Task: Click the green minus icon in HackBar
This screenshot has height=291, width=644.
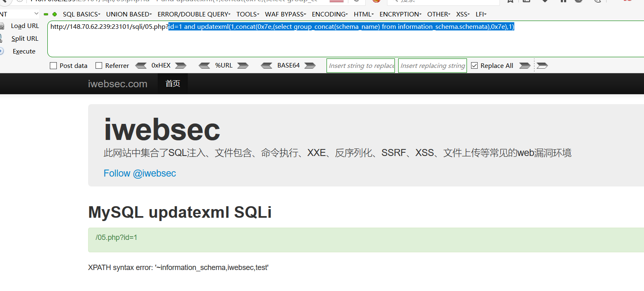Action: coord(46,14)
